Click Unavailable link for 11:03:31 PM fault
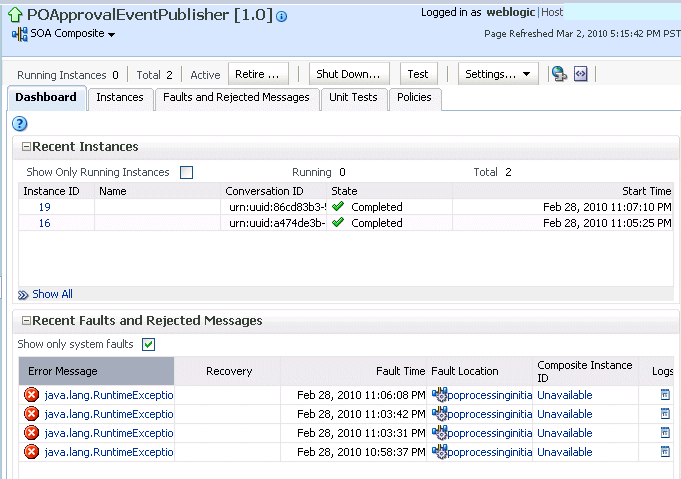This screenshot has width=681, height=479. [565, 433]
